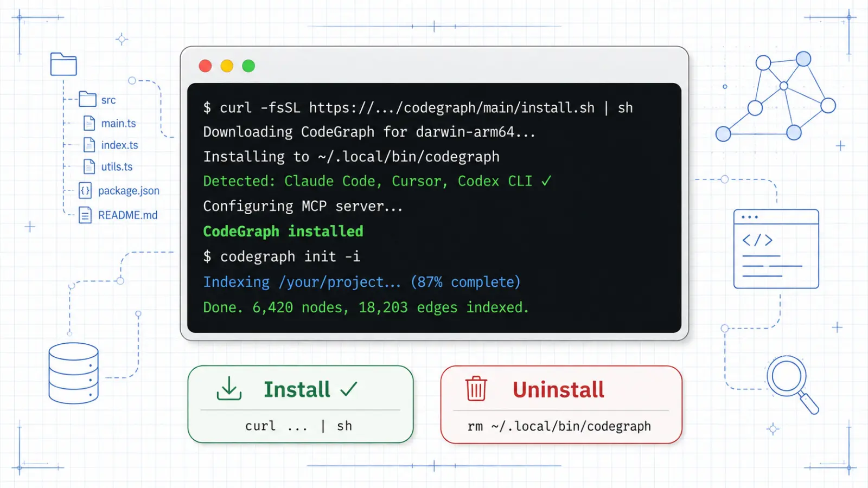Click the green maximize window dot

(x=248, y=66)
